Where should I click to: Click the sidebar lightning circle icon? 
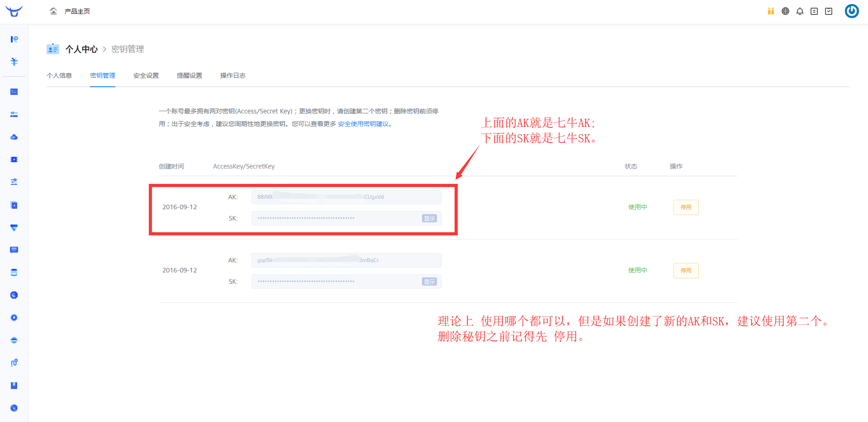14,318
